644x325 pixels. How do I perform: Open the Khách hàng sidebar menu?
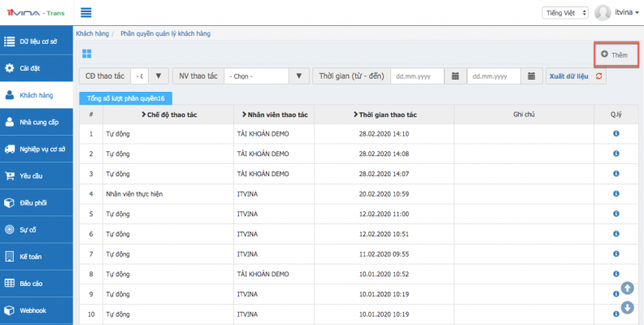[37, 95]
